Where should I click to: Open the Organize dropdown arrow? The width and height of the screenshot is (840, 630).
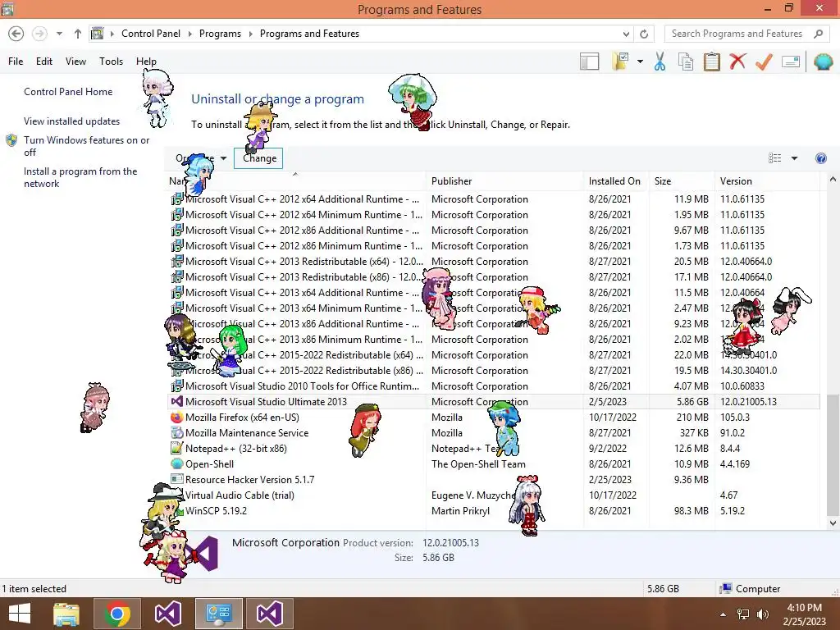223,158
